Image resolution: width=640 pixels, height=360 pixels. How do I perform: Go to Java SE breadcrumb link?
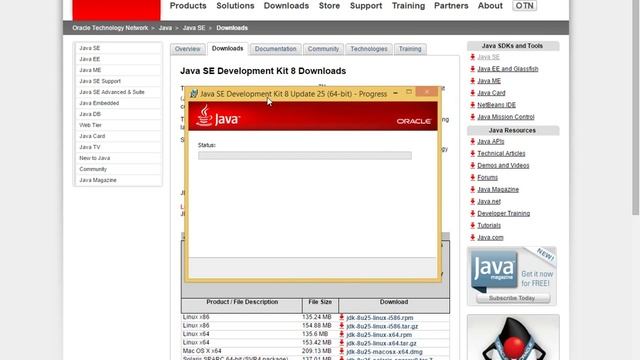pyautogui.click(x=194, y=28)
